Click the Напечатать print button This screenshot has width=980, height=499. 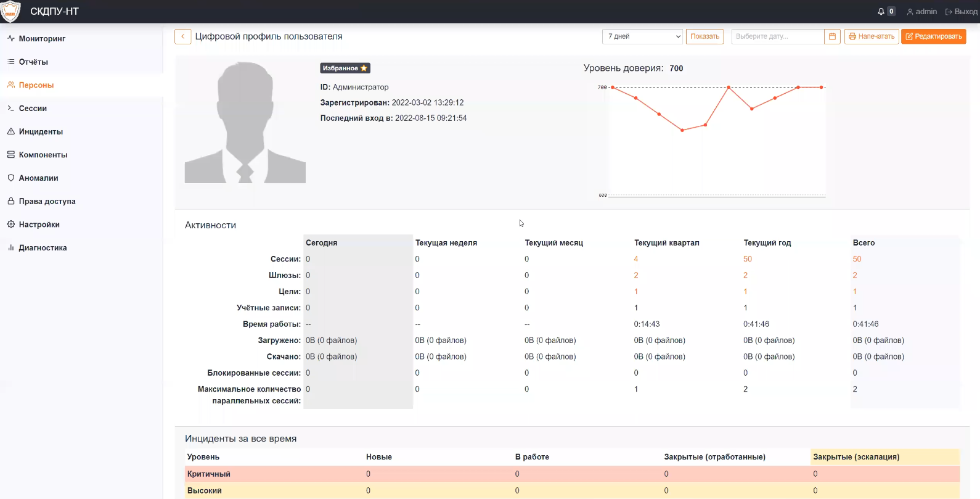(872, 36)
